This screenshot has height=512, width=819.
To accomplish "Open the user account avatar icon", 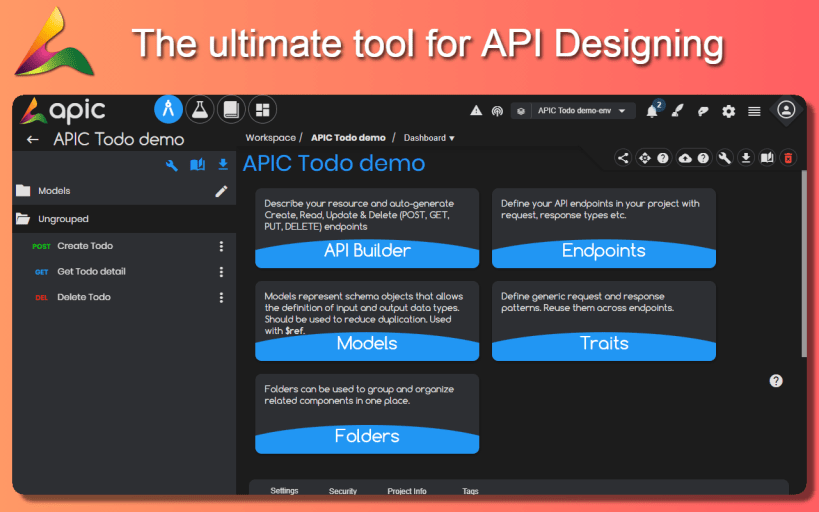I will pyautogui.click(x=786, y=110).
